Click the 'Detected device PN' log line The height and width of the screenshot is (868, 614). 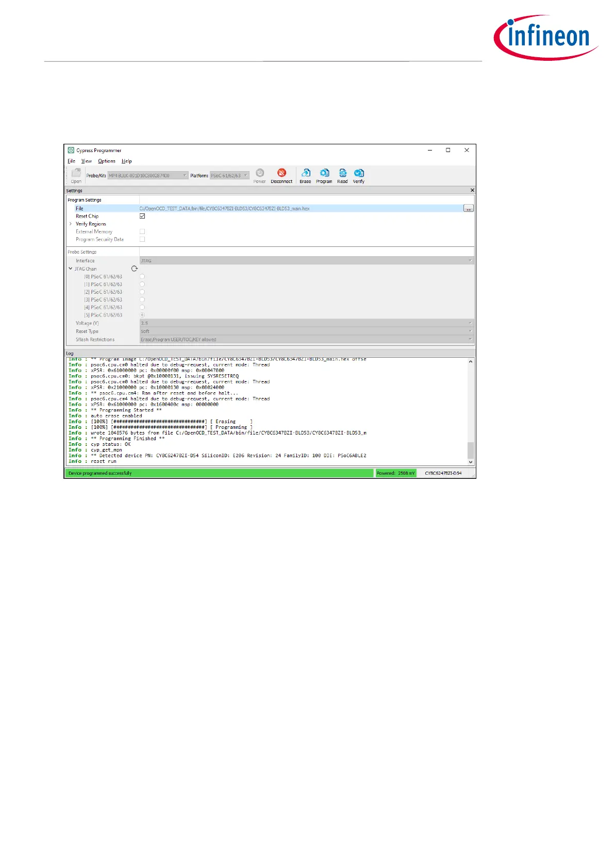coord(218,456)
